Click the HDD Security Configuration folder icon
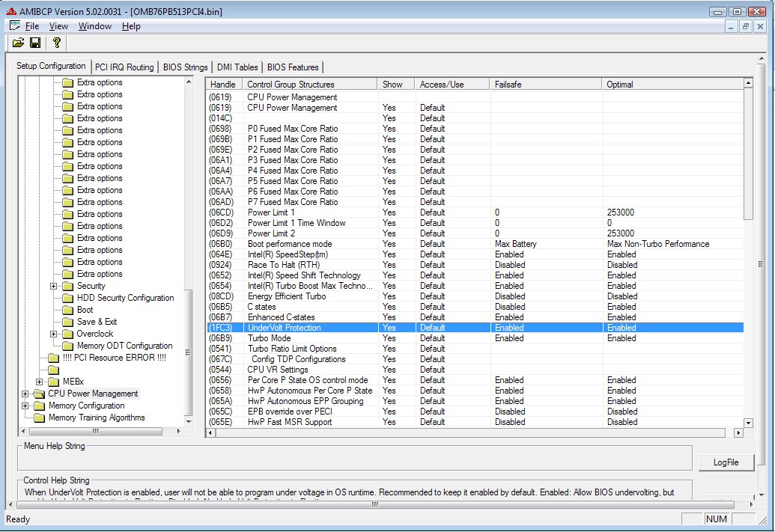The height and width of the screenshot is (532, 775). click(x=67, y=298)
